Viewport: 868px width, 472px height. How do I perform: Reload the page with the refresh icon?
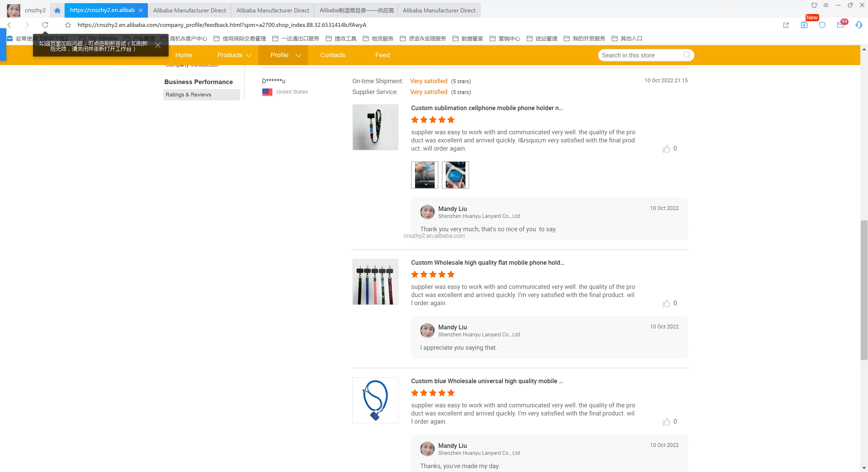[x=45, y=25]
